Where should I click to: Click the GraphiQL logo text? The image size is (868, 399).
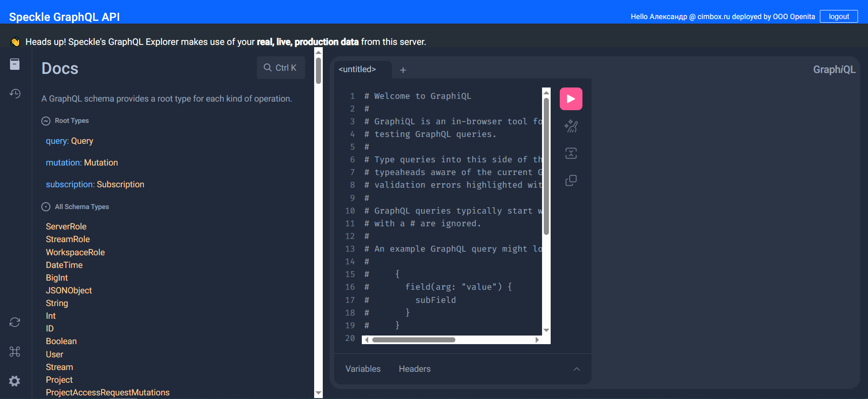coord(834,69)
